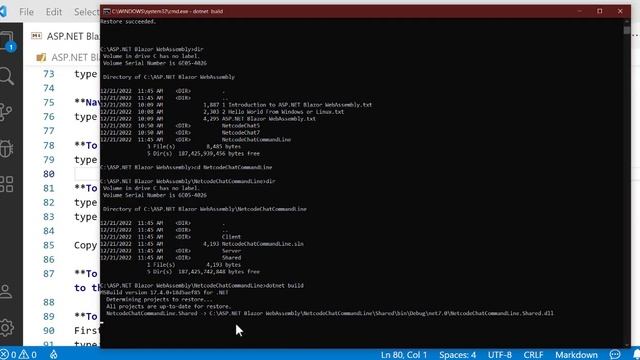Click the cmd window vertical scrollbar thumb

[x=627, y=29]
